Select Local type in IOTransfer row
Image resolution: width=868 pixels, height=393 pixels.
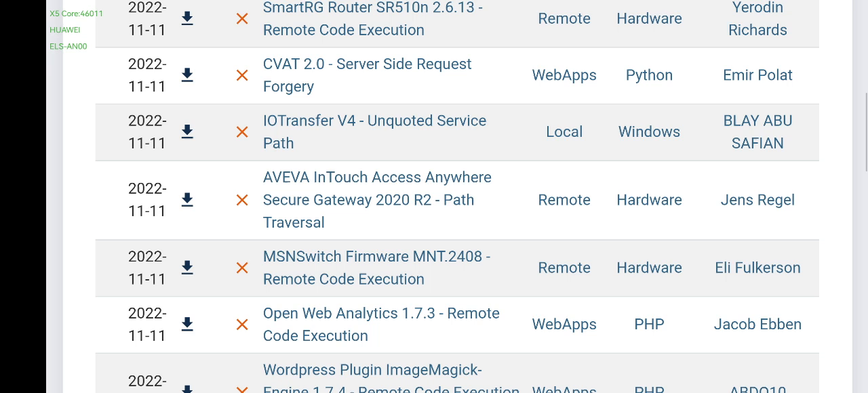click(x=564, y=132)
